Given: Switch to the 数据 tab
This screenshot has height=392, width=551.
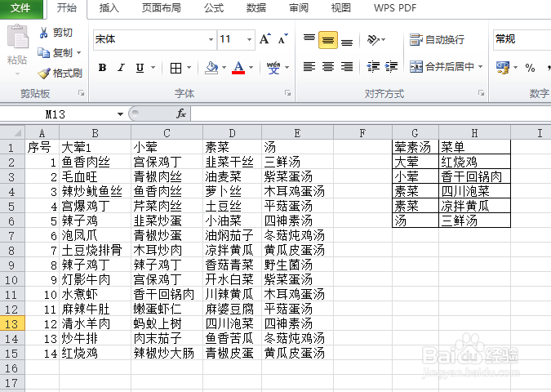Looking at the screenshot, I should [256, 7].
